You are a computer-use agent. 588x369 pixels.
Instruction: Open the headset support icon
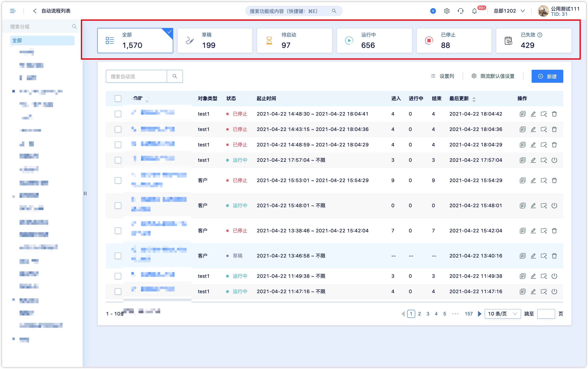[460, 11]
